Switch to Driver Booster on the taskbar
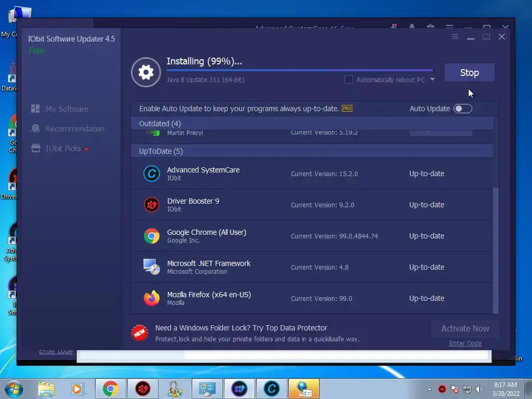The height and width of the screenshot is (399, 532). pos(142,389)
